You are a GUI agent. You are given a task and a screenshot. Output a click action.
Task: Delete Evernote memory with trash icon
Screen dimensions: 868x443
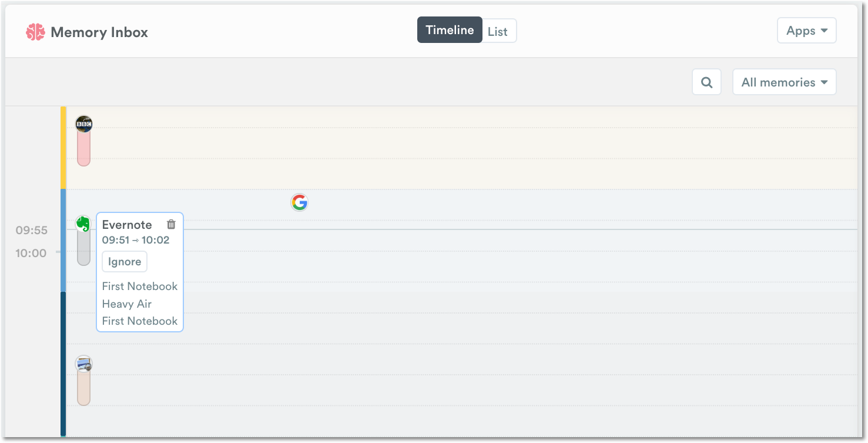point(171,224)
